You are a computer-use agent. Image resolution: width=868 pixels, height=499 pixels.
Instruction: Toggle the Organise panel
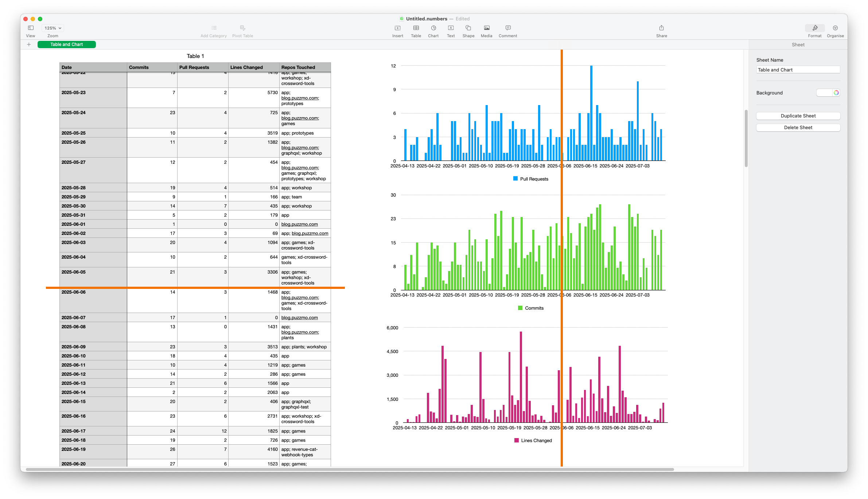click(x=835, y=28)
